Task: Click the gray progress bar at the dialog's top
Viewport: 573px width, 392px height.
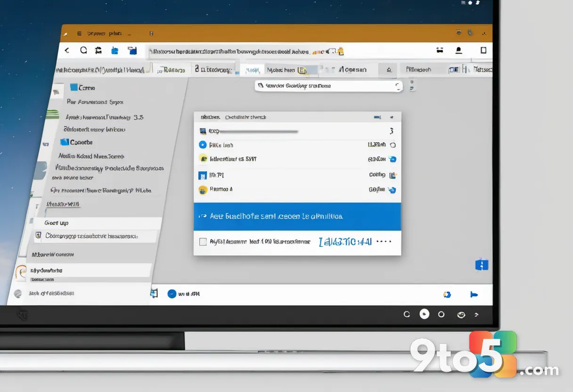Action: [258, 131]
